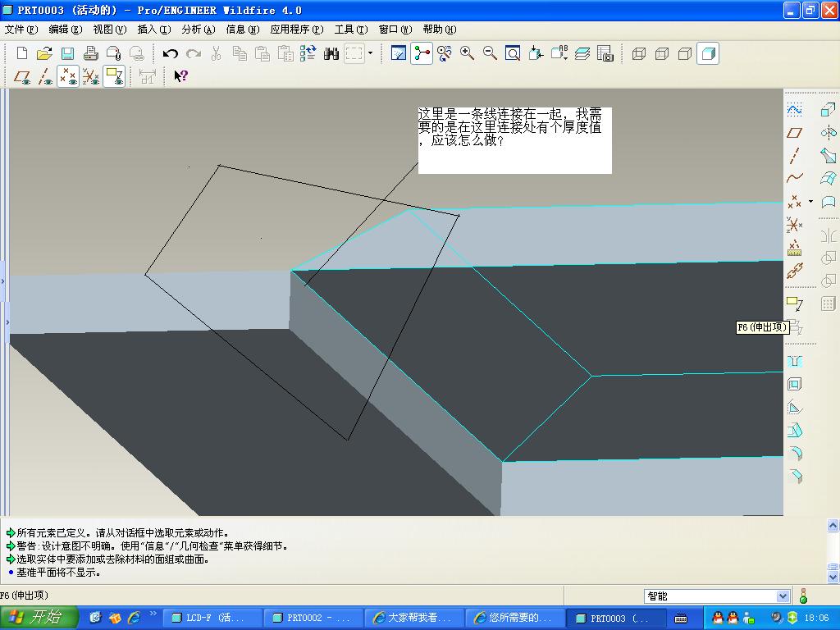
Task: Click the 开始 Start button
Action: [x=39, y=618]
